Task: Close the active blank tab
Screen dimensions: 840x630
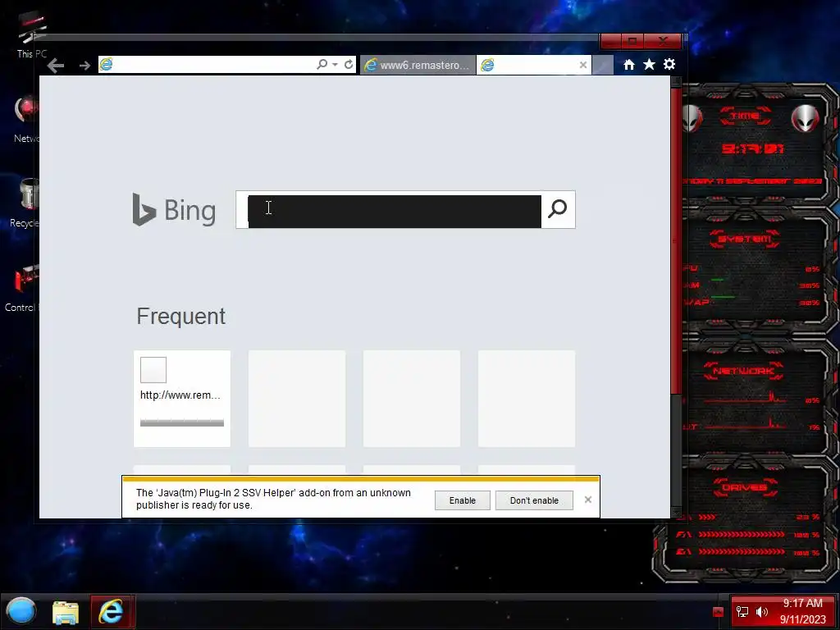Action: (583, 65)
